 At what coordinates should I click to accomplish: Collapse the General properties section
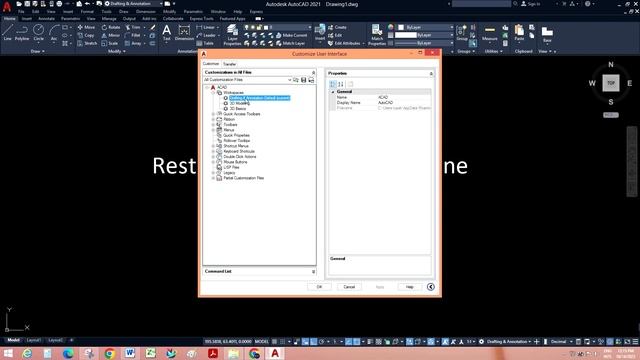[333, 92]
